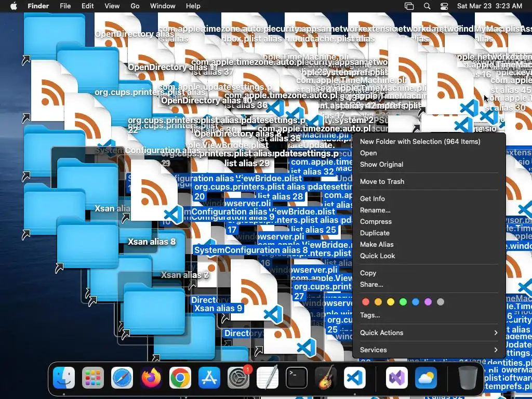Viewport: 532px width, 399px height.
Task: Open the Weather cloud icon in dock
Action: pyautogui.click(x=426, y=378)
